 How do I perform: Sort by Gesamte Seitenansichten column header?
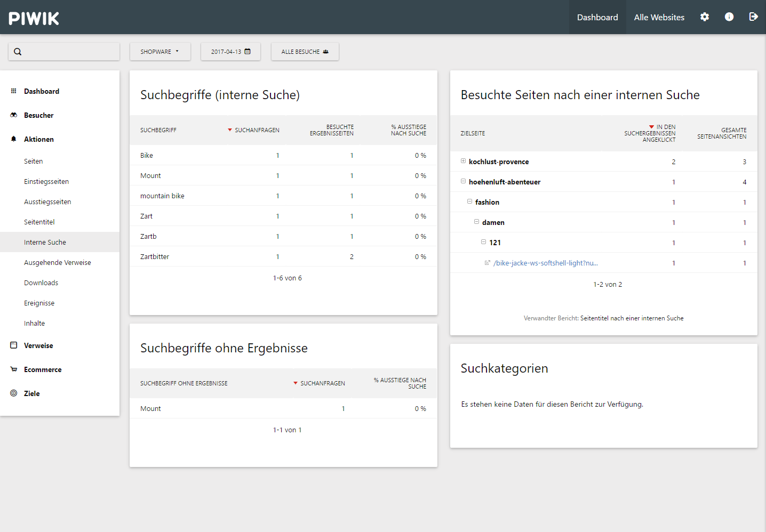coord(722,133)
